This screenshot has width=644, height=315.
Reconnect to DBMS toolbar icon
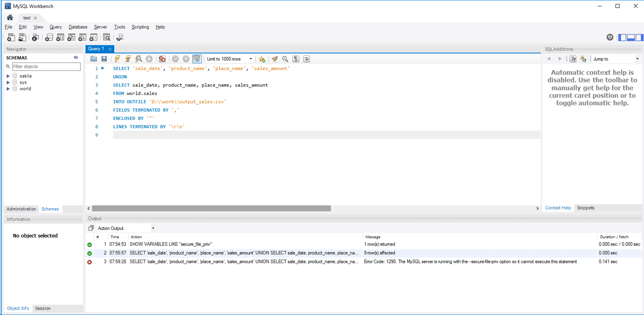pos(120,37)
